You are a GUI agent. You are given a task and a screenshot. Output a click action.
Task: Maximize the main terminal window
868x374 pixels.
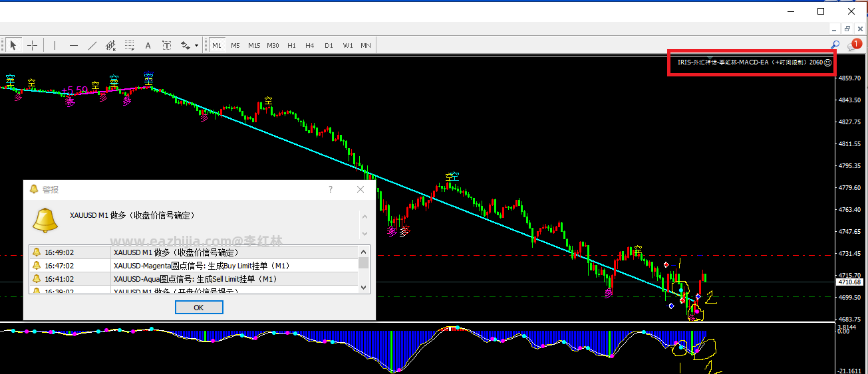(821, 11)
